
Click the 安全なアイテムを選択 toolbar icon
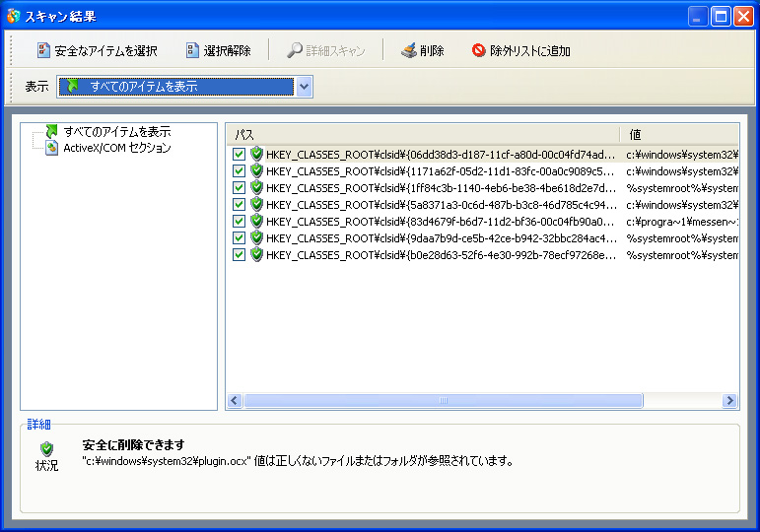pyautogui.click(x=43, y=50)
